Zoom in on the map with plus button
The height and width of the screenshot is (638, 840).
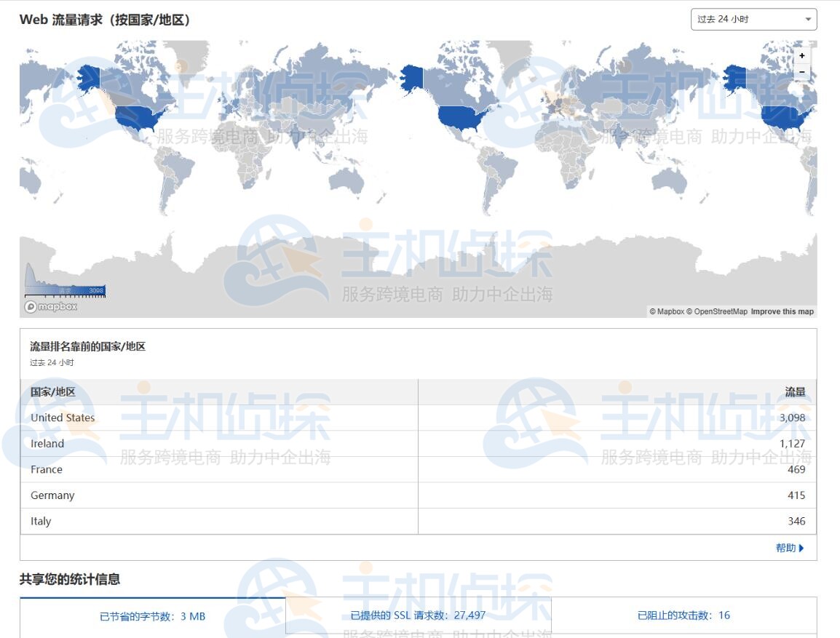coord(802,56)
